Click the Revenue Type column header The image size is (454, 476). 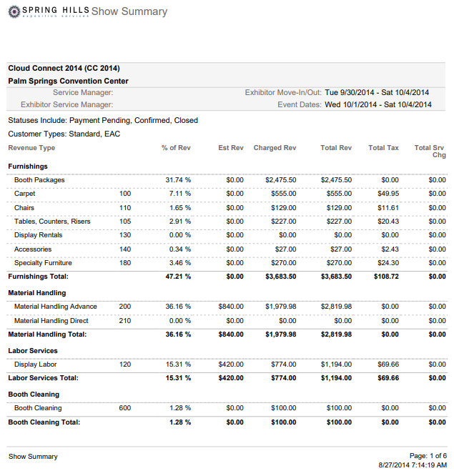[x=31, y=148]
